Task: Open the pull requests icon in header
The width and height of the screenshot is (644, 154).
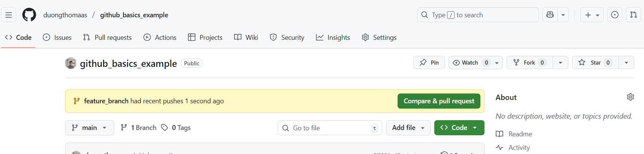Action: point(634,15)
